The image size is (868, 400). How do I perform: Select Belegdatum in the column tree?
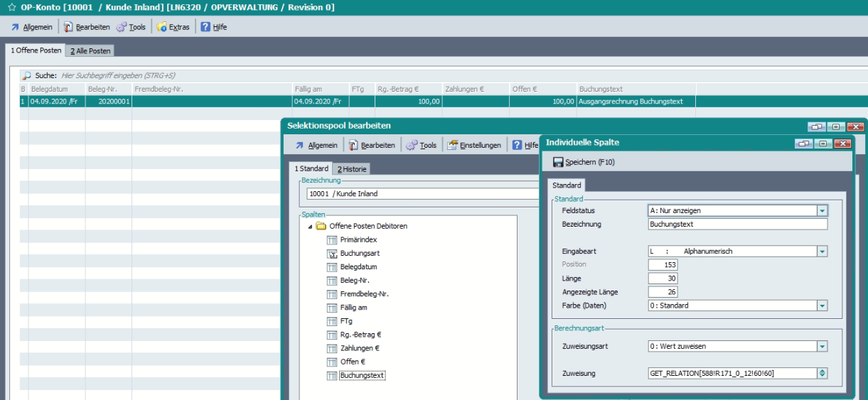pyautogui.click(x=358, y=267)
